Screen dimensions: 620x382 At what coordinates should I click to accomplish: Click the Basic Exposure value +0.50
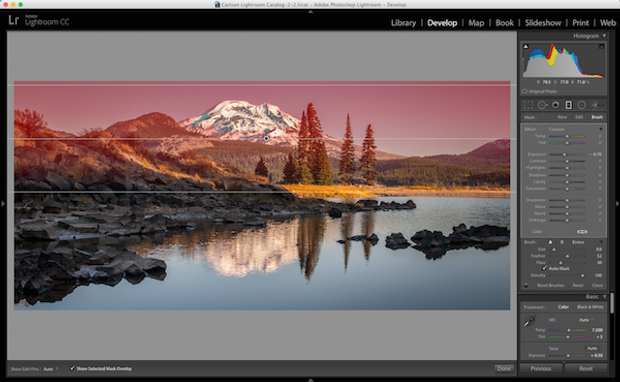597,356
